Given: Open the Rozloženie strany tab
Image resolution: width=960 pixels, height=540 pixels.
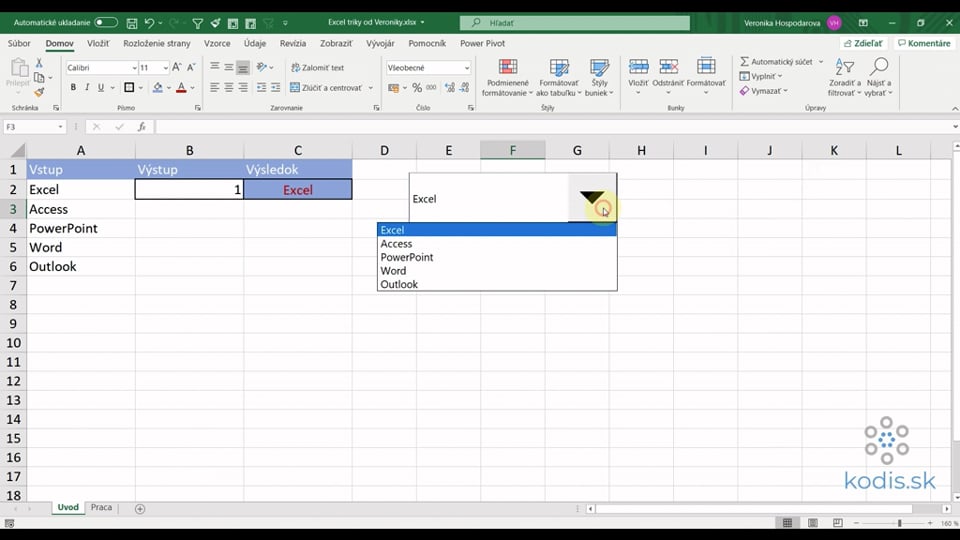Looking at the screenshot, I should (157, 43).
